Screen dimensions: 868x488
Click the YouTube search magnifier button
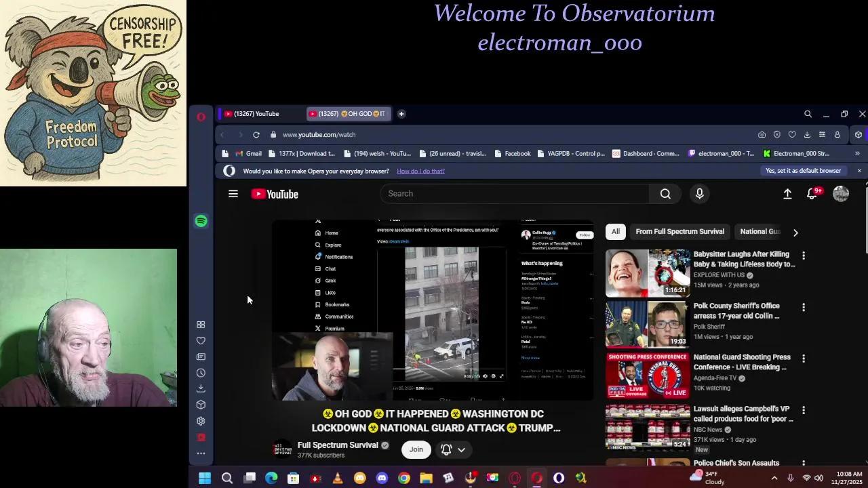665,194
